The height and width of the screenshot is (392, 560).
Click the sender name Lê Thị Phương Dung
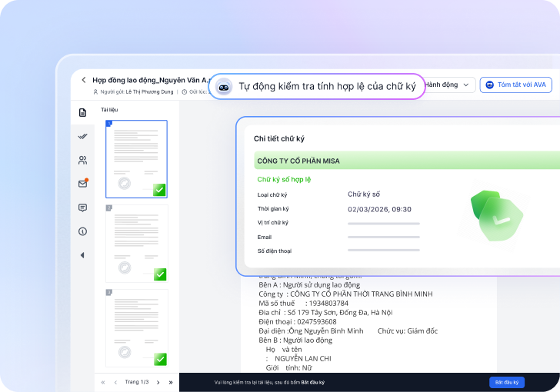[x=149, y=91]
